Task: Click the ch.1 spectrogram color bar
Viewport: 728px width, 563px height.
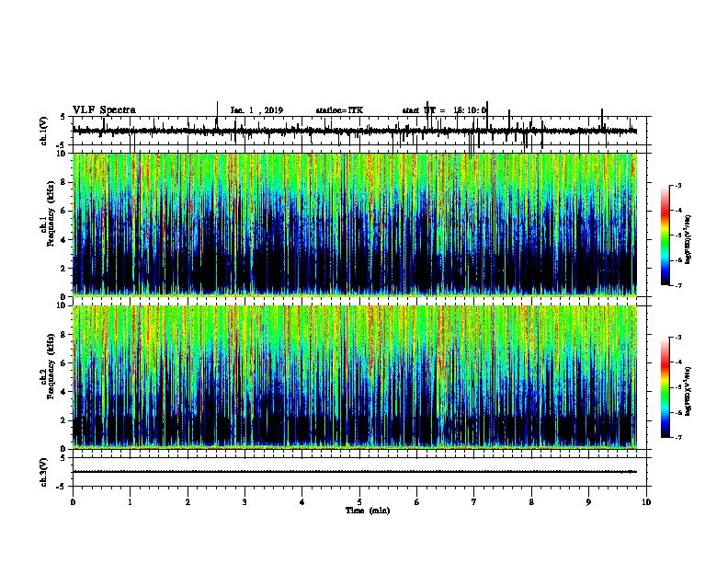Action: tap(665, 236)
